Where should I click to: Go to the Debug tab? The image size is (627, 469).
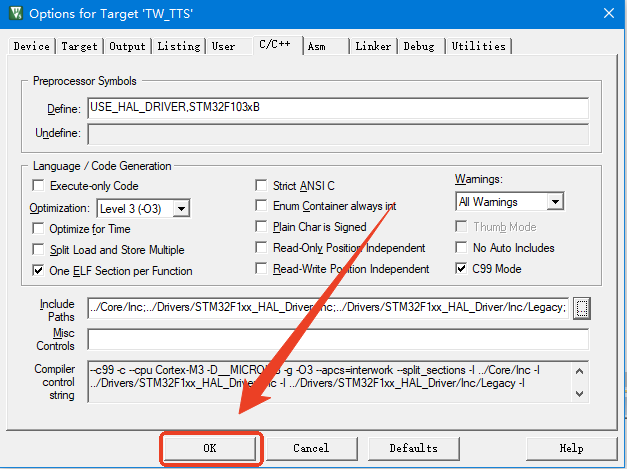tap(419, 46)
